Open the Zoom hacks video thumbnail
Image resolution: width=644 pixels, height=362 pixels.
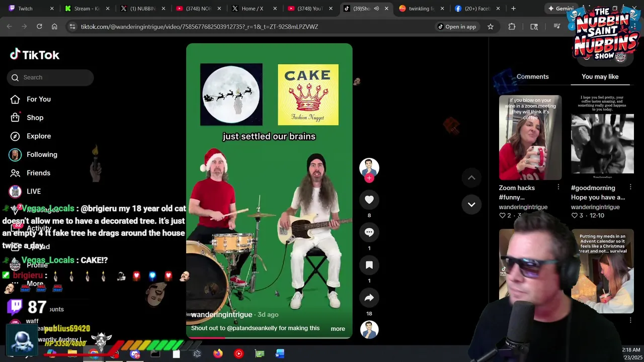tap(530, 137)
